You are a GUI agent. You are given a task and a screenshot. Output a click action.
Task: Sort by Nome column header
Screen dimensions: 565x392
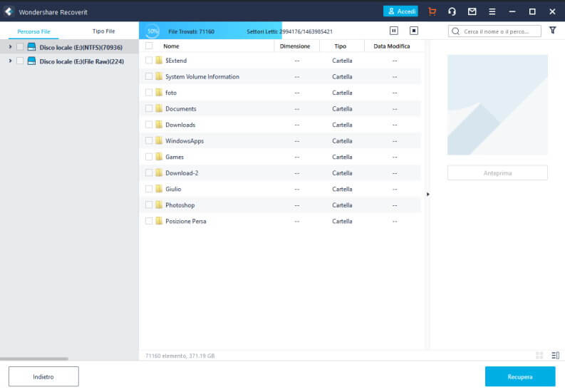171,46
